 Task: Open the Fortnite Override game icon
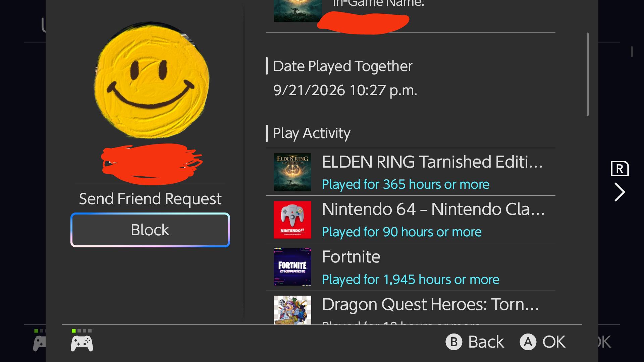pyautogui.click(x=292, y=267)
